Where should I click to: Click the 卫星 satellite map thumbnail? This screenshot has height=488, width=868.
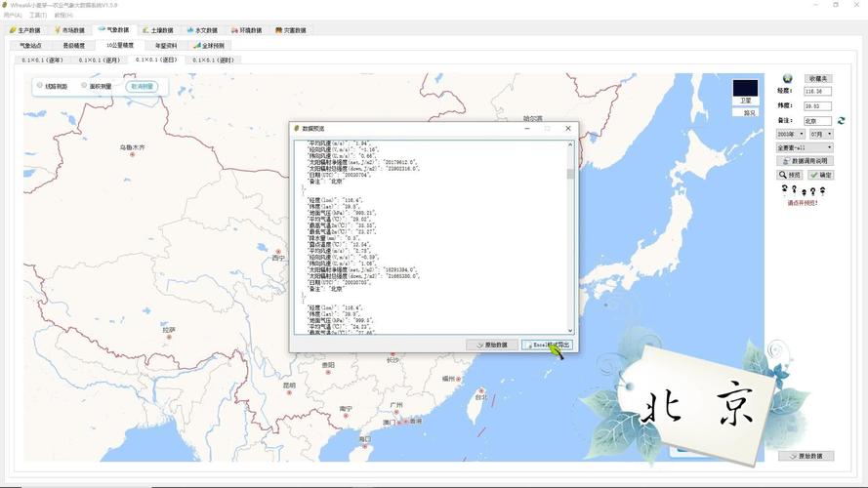coord(745,91)
